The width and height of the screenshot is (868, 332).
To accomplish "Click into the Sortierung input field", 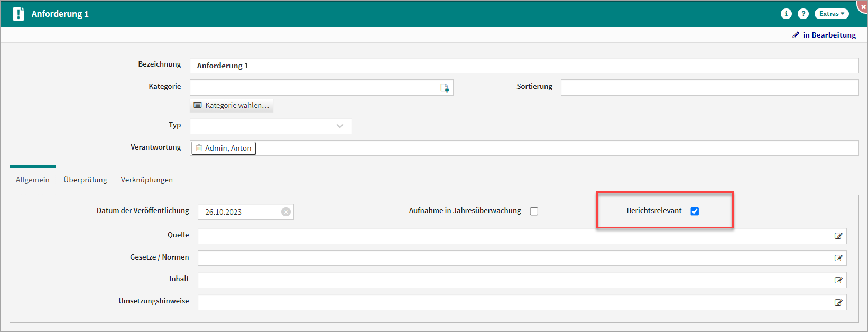I will [709, 88].
